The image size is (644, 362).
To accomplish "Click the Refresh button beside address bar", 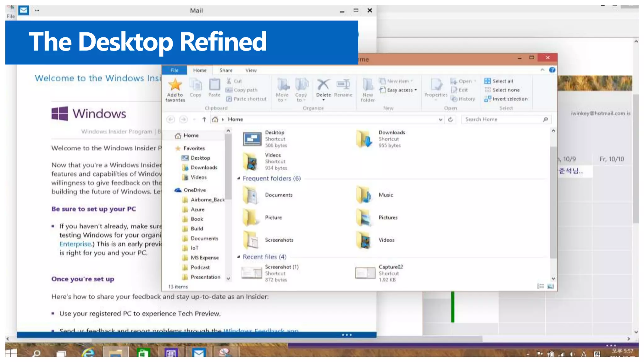I will point(450,119).
